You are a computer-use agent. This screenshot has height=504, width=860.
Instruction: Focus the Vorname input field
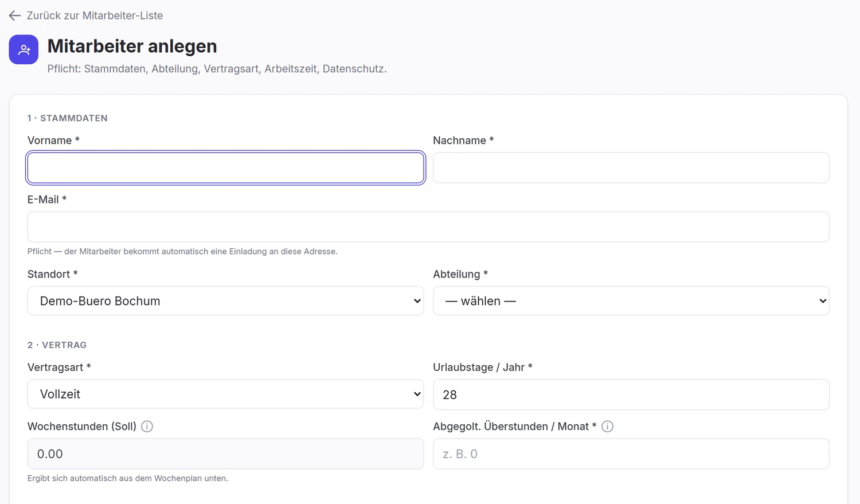tap(225, 167)
